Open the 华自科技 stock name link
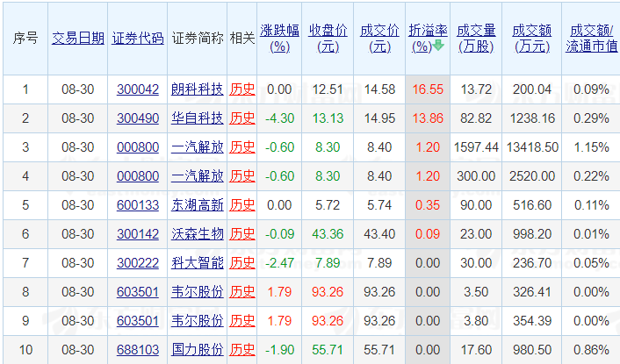 (197, 118)
